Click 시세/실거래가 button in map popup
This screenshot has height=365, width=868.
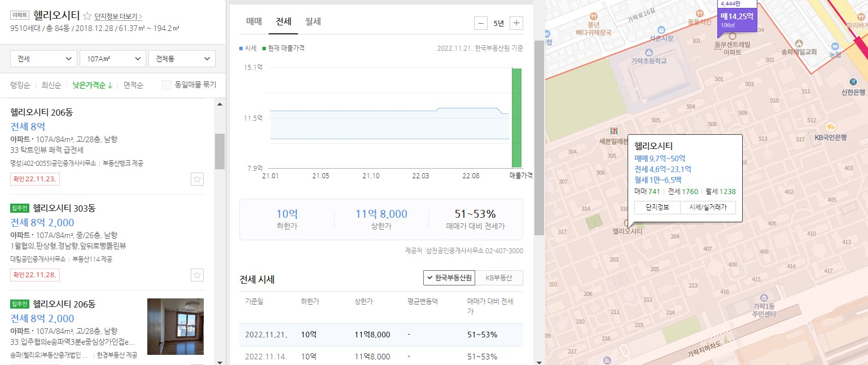(x=708, y=207)
